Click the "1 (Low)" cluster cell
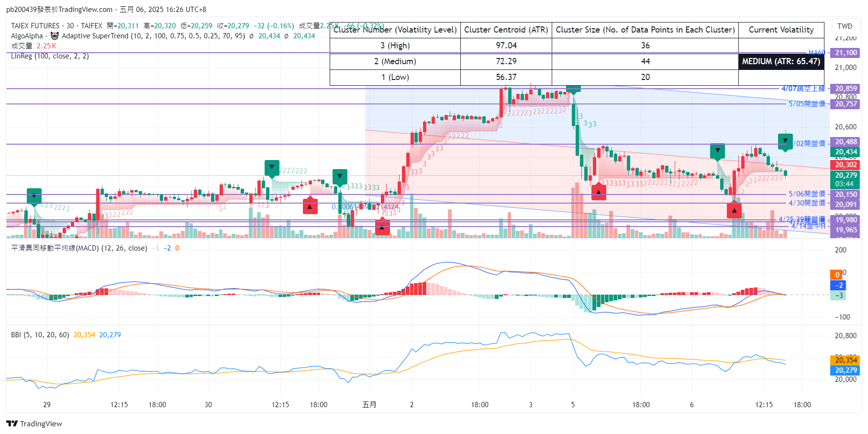This screenshot has height=434, width=868. [395, 77]
